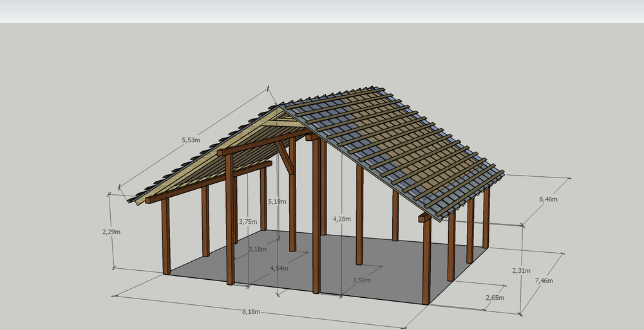Click the 2,65m dimension text
This screenshot has width=644, height=330.
pos(495,298)
